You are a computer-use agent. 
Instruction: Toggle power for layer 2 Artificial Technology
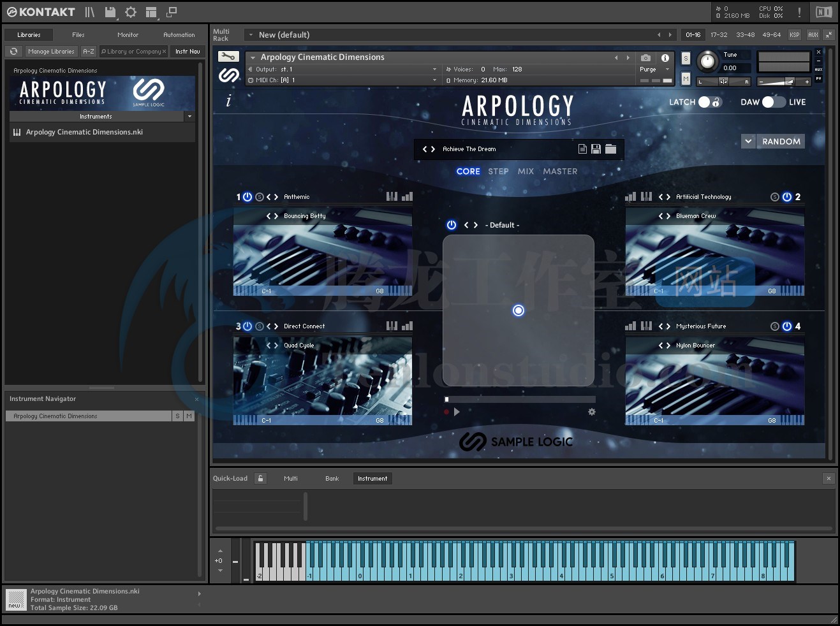tap(787, 197)
